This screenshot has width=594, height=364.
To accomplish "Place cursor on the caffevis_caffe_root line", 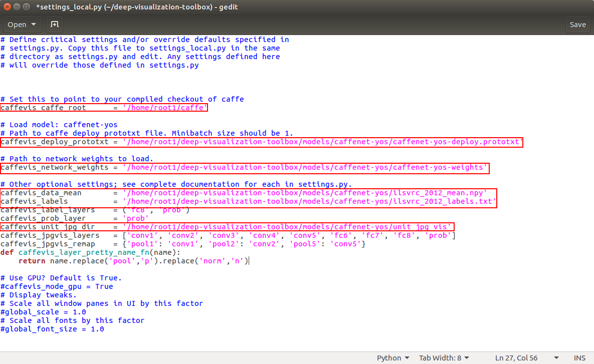I will 100,108.
